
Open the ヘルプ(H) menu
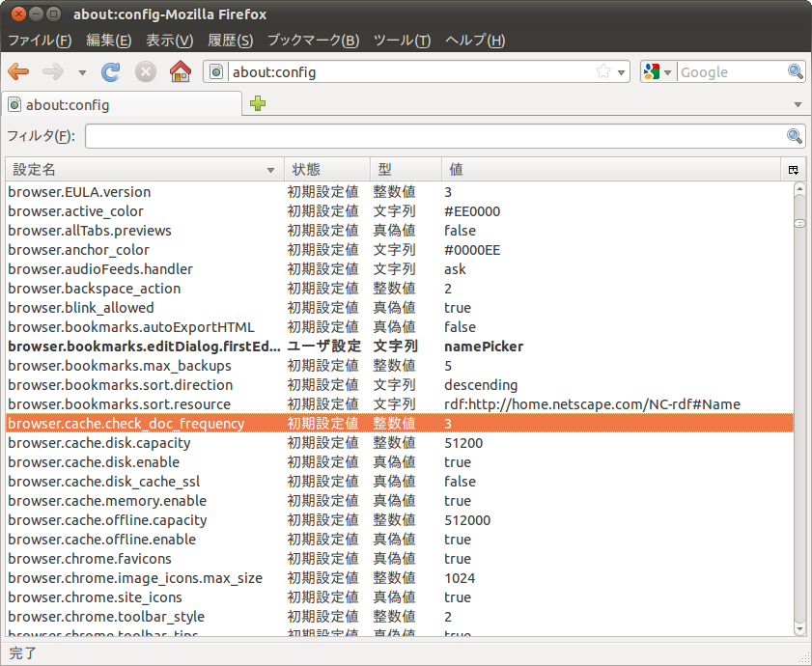coord(475,41)
